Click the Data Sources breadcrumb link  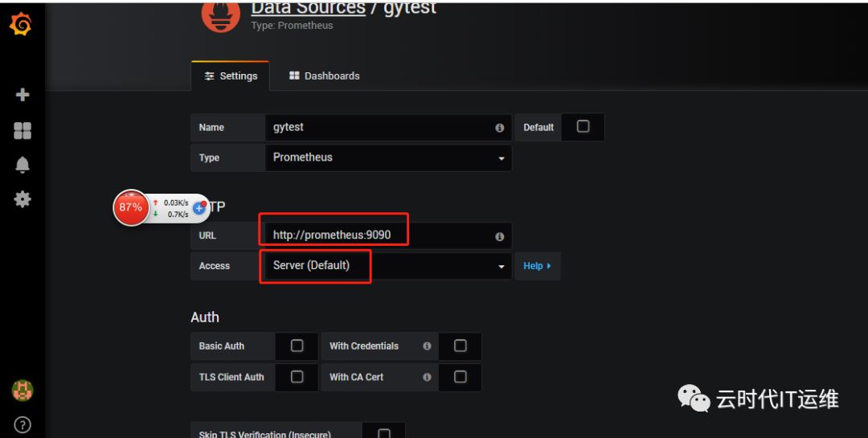(309, 8)
